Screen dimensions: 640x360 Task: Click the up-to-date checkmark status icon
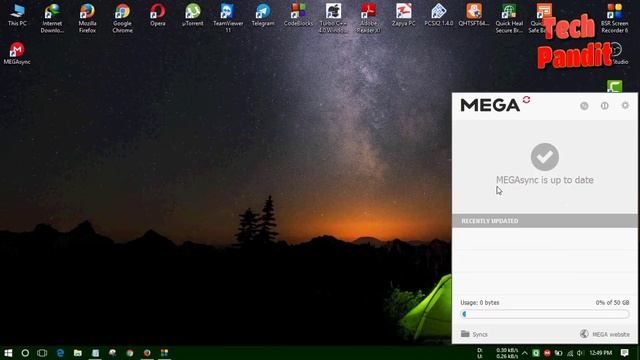tap(544, 157)
